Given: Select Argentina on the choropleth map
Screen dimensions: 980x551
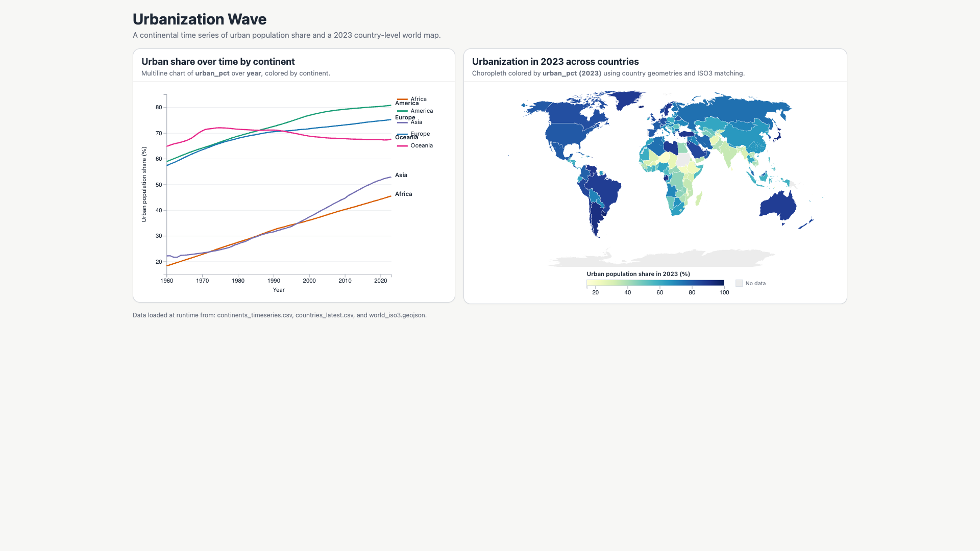Looking at the screenshot, I should pyautogui.click(x=596, y=217).
